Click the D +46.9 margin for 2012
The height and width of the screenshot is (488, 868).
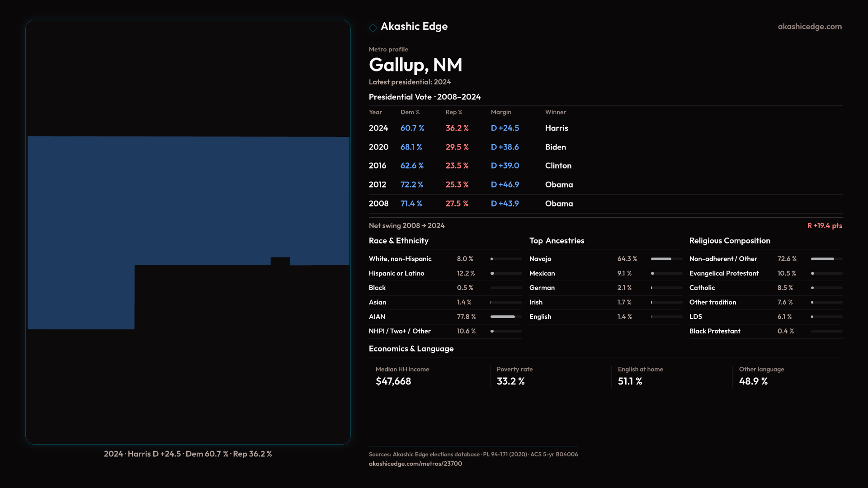click(505, 185)
